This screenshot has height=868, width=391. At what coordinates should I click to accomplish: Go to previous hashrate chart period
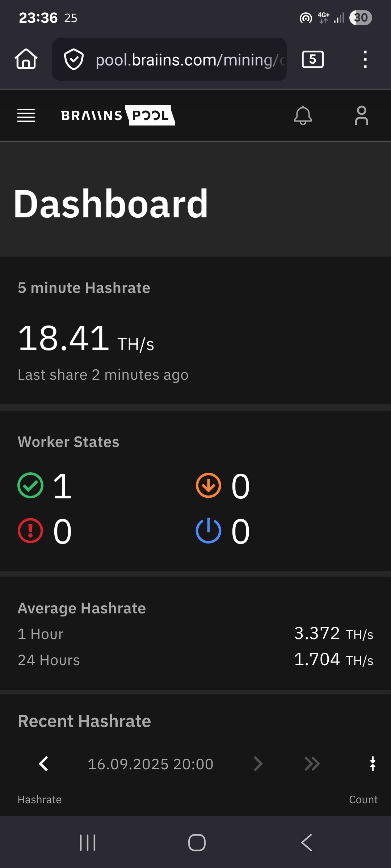click(x=43, y=764)
